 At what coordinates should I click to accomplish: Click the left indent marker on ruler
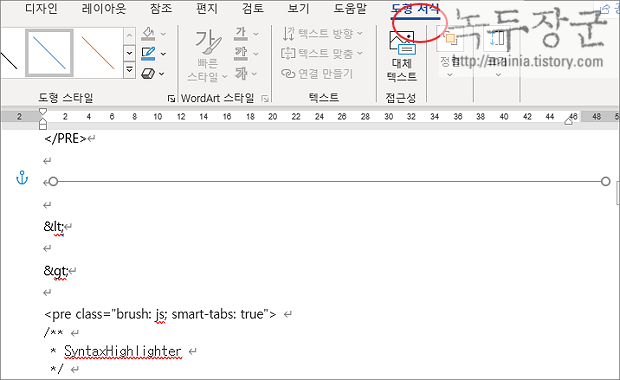[43, 124]
